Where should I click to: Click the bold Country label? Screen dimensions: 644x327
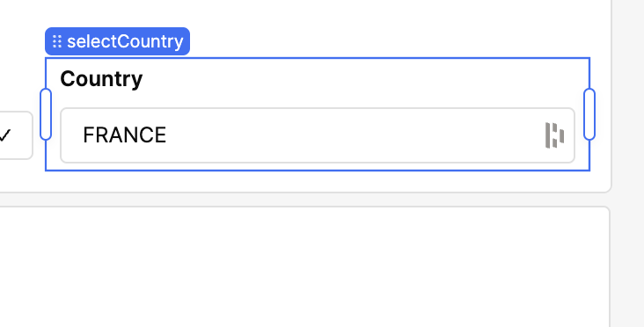click(101, 79)
